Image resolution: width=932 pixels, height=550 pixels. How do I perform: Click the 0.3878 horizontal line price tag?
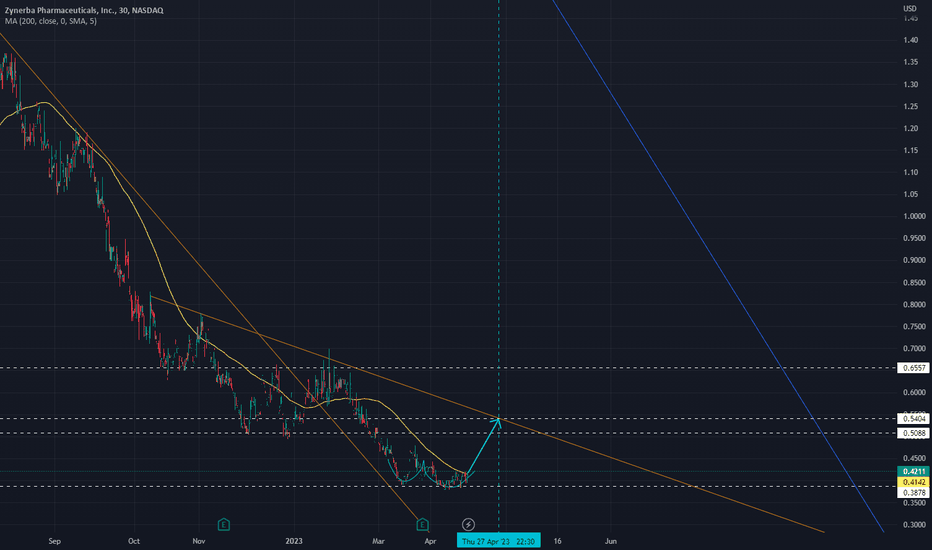click(914, 493)
